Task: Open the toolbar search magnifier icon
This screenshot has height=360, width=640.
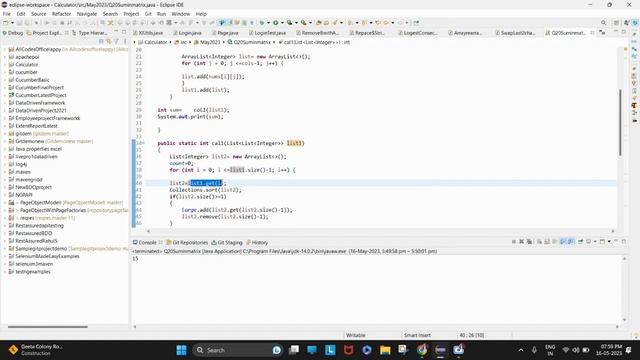Action: coord(603,23)
